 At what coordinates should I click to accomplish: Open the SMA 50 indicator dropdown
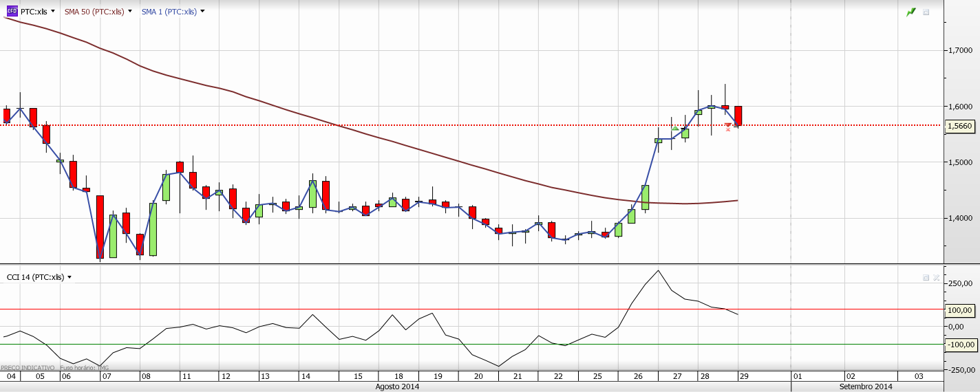tap(129, 11)
